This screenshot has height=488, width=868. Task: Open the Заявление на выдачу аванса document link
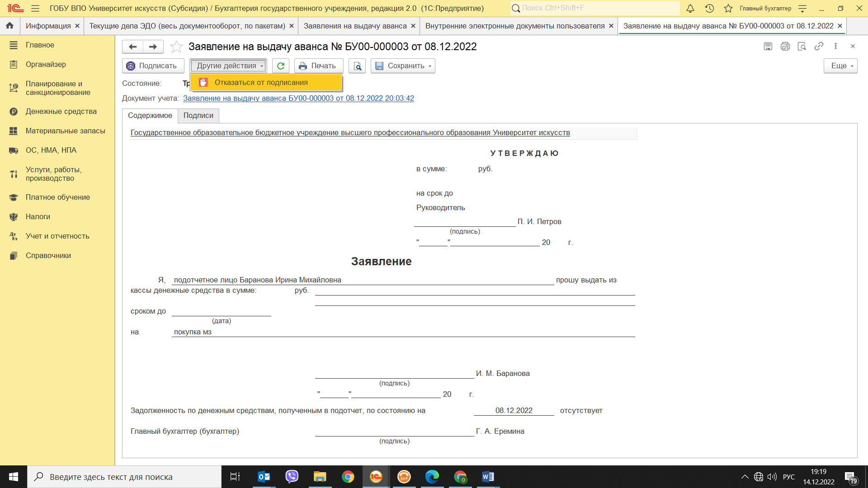click(x=298, y=98)
